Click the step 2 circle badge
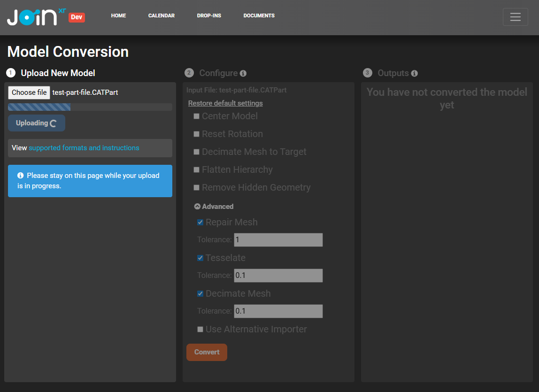This screenshot has width=539, height=392. tap(189, 73)
